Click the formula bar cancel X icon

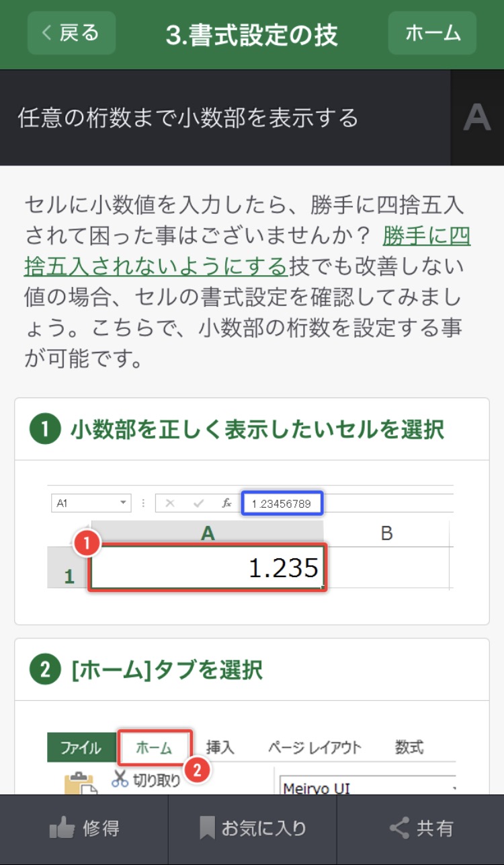[x=170, y=503]
